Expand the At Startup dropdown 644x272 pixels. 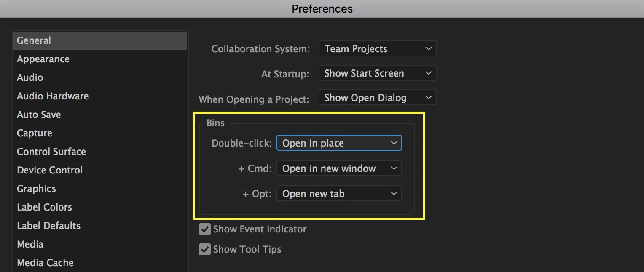click(377, 73)
